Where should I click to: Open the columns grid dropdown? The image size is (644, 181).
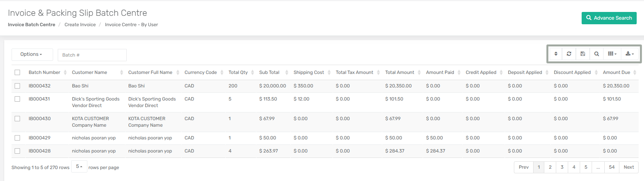pyautogui.click(x=612, y=54)
